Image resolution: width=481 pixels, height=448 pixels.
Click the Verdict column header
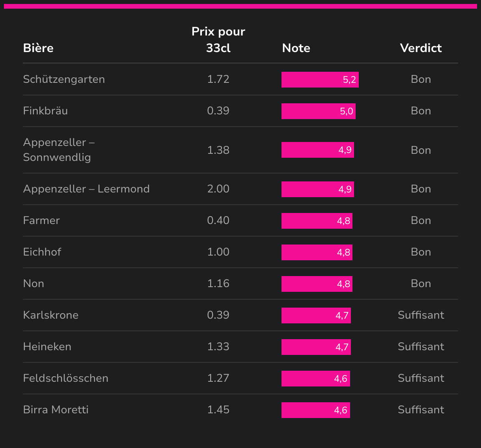[421, 48]
